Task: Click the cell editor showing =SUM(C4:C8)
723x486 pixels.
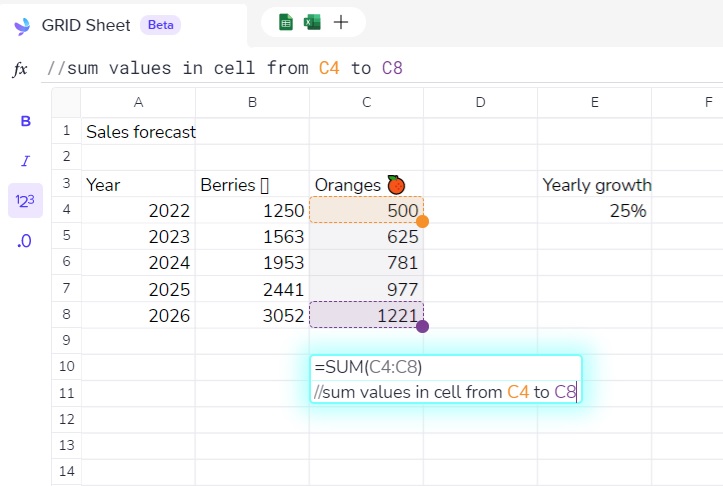Action: click(x=445, y=379)
